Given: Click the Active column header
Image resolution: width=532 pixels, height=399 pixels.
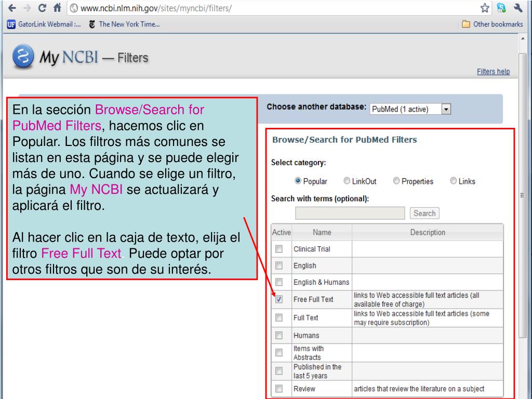Looking at the screenshot, I should (x=282, y=232).
